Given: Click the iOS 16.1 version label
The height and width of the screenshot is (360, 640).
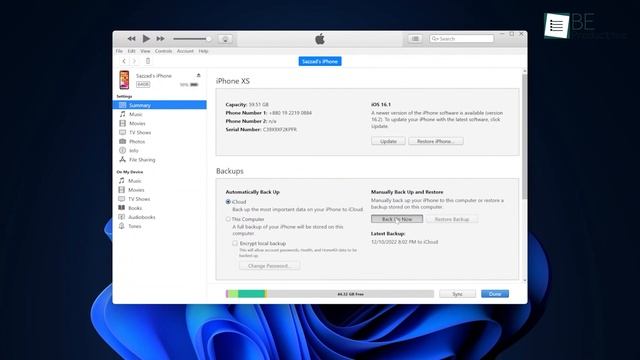Looking at the screenshot, I should [x=381, y=104].
